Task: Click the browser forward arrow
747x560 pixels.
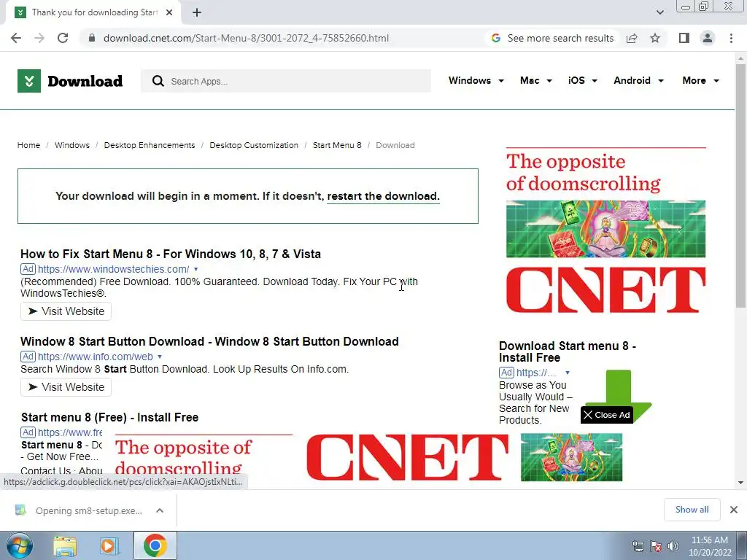Action: point(39,38)
